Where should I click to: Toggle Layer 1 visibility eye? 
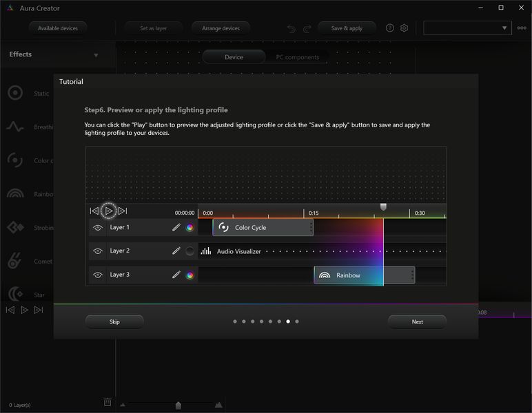click(98, 228)
